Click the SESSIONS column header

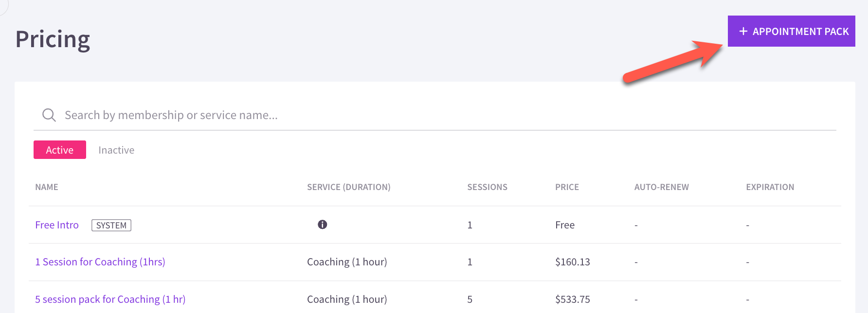pyautogui.click(x=487, y=187)
